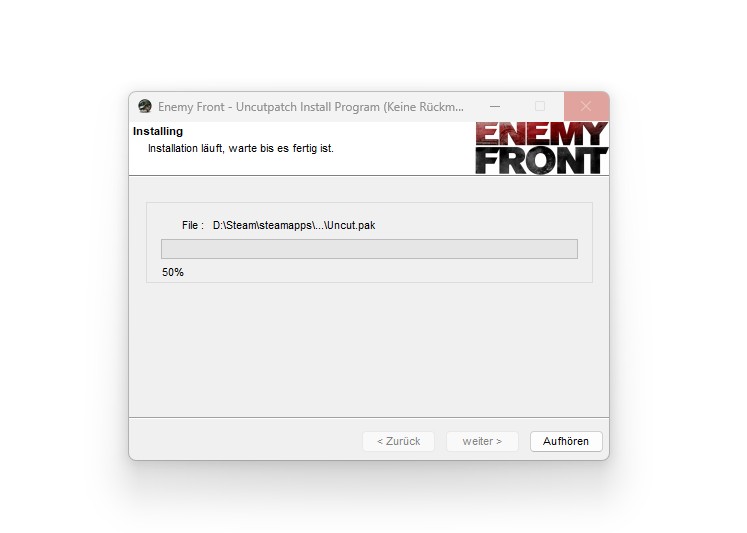Click the red ENEMY word in the logo
747x533 pixels.
(x=542, y=134)
